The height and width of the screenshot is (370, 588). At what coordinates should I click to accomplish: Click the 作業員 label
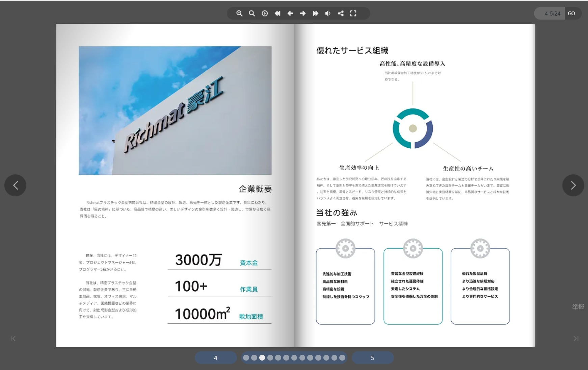(249, 289)
